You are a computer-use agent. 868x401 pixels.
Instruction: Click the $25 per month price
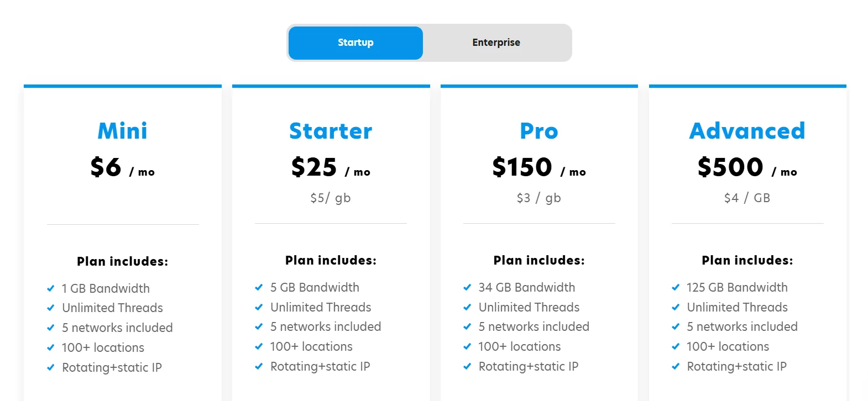[x=331, y=167]
